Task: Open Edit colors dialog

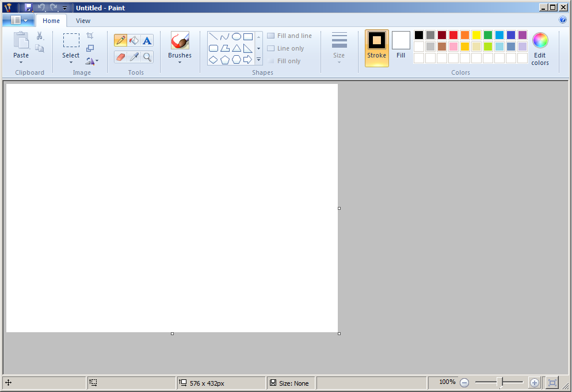Action: [540, 48]
